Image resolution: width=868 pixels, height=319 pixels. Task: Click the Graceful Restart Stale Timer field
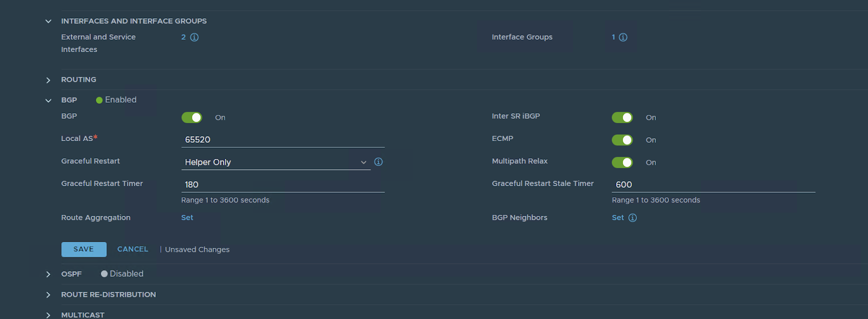(x=713, y=184)
